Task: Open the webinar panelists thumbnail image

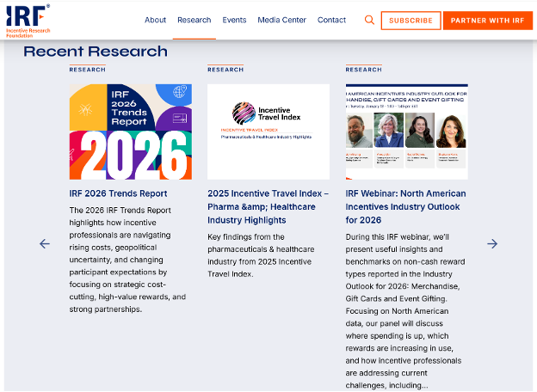Action: (x=406, y=132)
